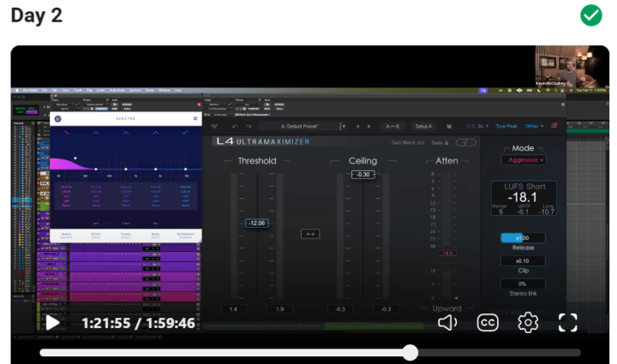Click the Threshold -12.06 fader handle
Screen dimensions: 617x364
257,224
